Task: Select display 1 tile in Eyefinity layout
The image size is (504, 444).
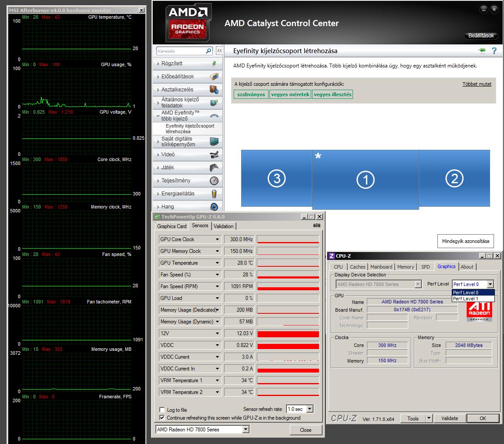Action: (366, 180)
